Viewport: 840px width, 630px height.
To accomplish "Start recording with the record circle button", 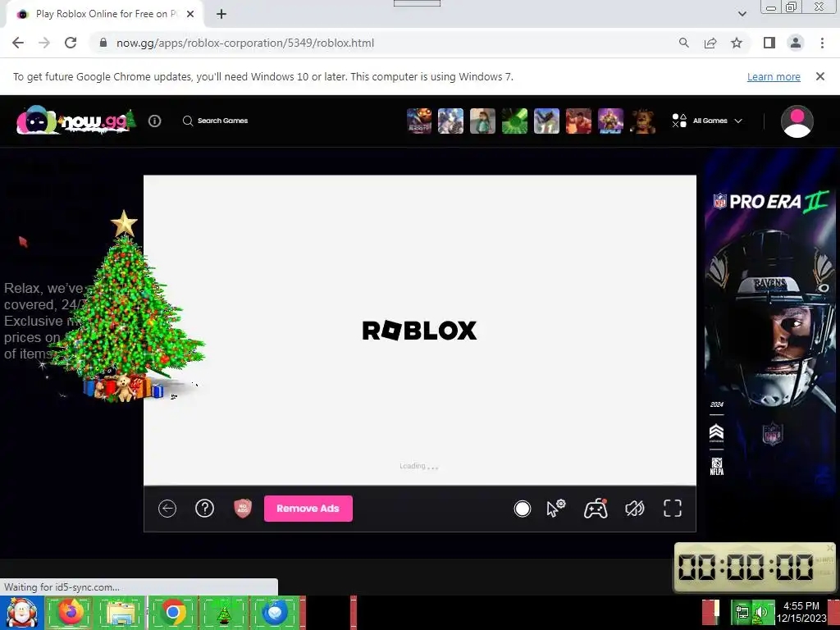I will click(x=523, y=509).
